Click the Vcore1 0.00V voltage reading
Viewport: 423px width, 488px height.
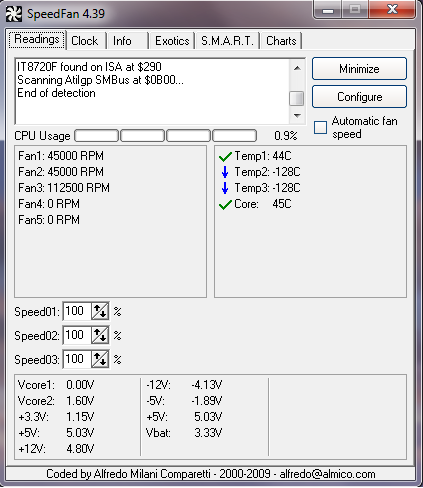(56, 385)
